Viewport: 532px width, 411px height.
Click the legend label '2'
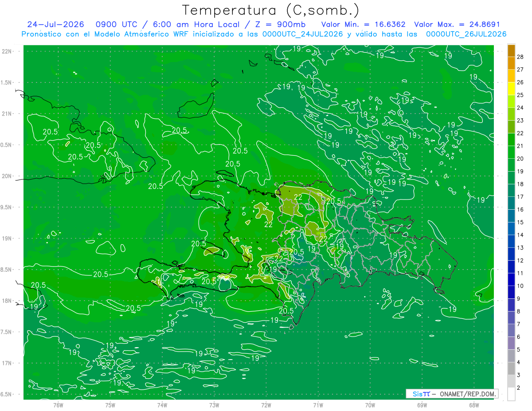[518, 388]
